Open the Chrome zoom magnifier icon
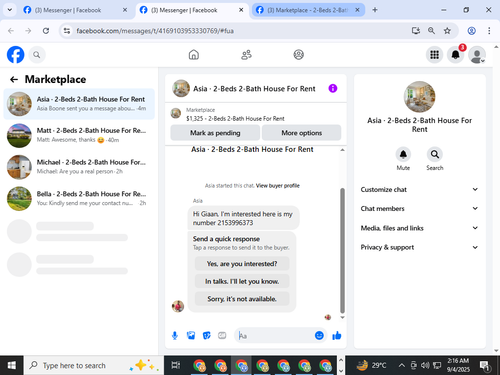 click(431, 31)
